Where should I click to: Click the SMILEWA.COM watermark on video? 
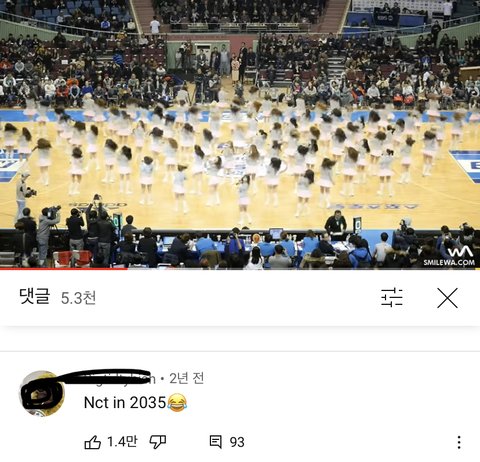[x=449, y=262]
